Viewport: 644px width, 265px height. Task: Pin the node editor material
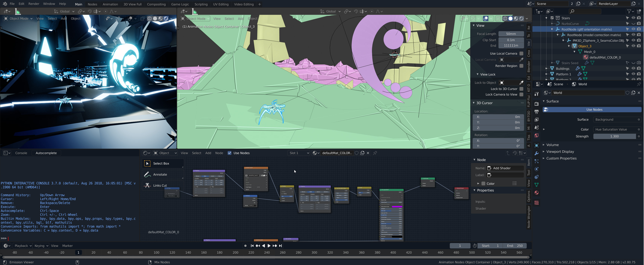[x=375, y=153]
